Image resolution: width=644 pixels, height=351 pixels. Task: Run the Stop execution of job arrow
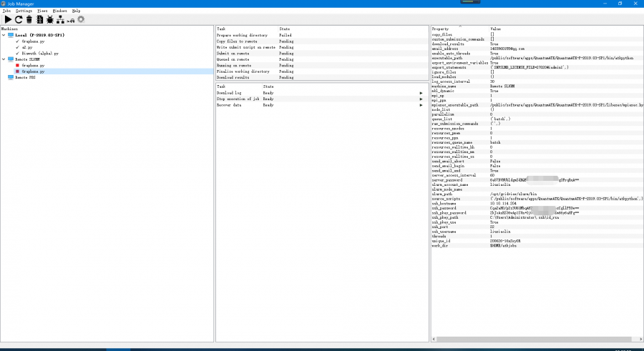click(421, 99)
